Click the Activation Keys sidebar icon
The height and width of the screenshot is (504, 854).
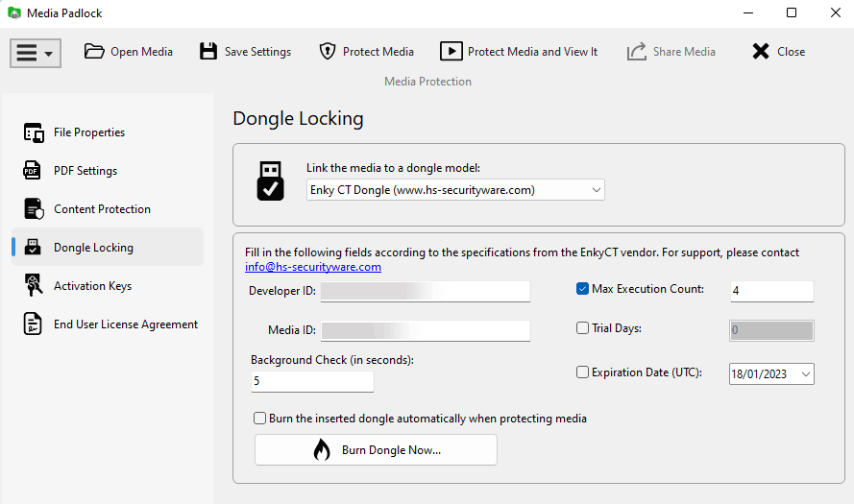click(x=34, y=285)
